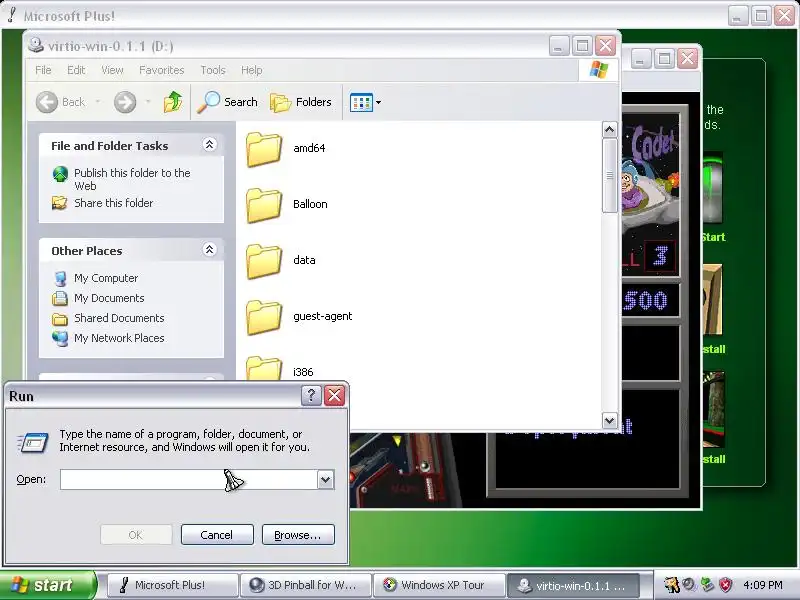The image size is (800, 600).
Task: Click the virtio-win drive title icon
Action: coord(36,45)
